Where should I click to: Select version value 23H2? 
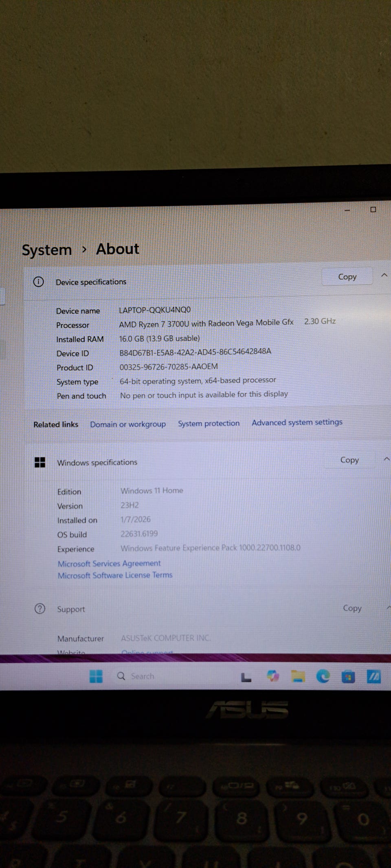[130, 505]
